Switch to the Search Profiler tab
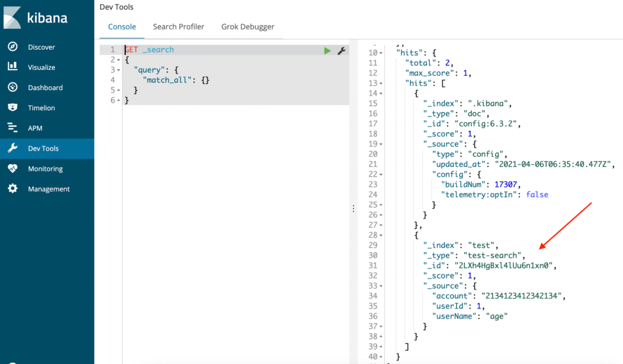Viewport: 623px width, 364px height. point(178,27)
